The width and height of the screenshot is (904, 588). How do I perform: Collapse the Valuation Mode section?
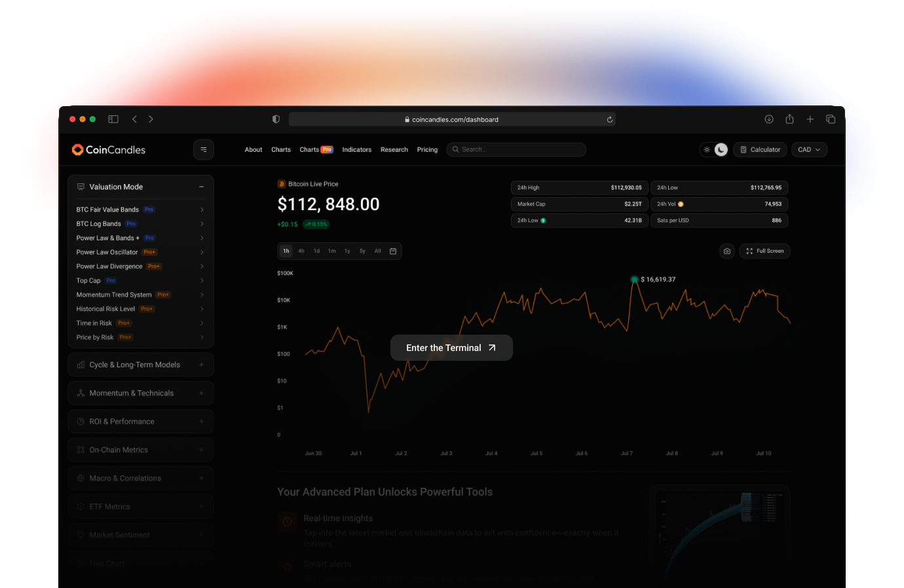pyautogui.click(x=201, y=187)
